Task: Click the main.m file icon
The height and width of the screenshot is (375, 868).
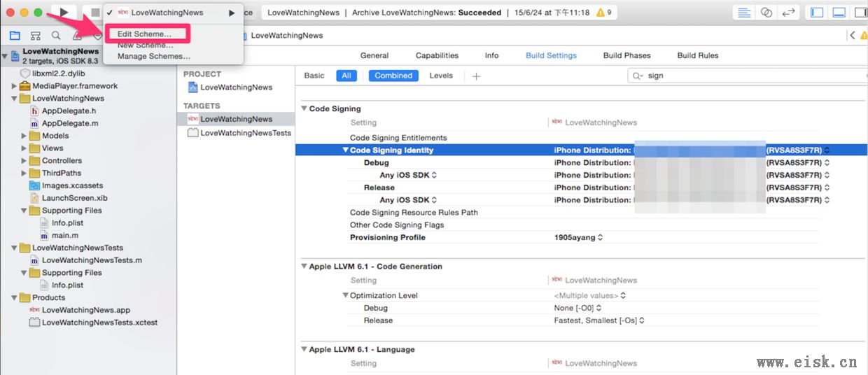Action: [x=45, y=235]
